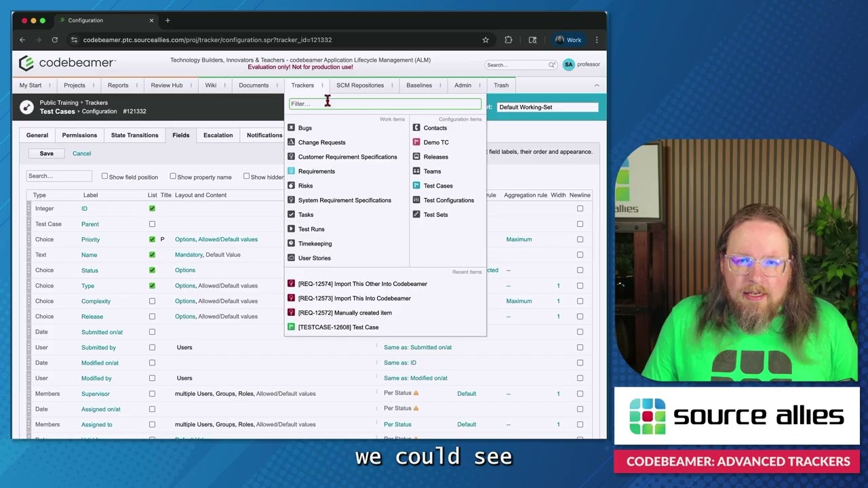
Task: Open the dropdown marker next to Documents
Action: (277, 85)
